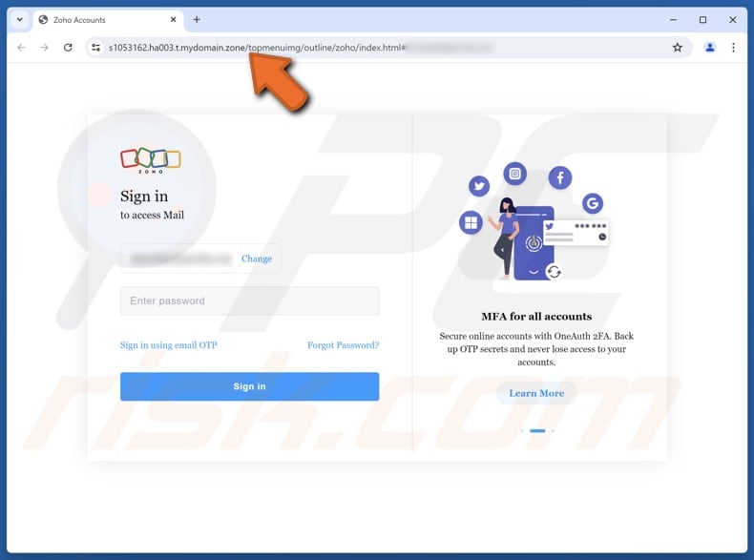Click the MFA for all accounts heading
The width and height of the screenshot is (754, 560).
pos(536,317)
